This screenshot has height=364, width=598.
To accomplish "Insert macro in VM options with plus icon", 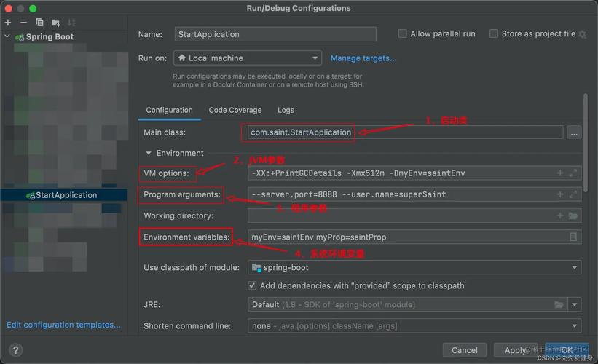I will 560,173.
